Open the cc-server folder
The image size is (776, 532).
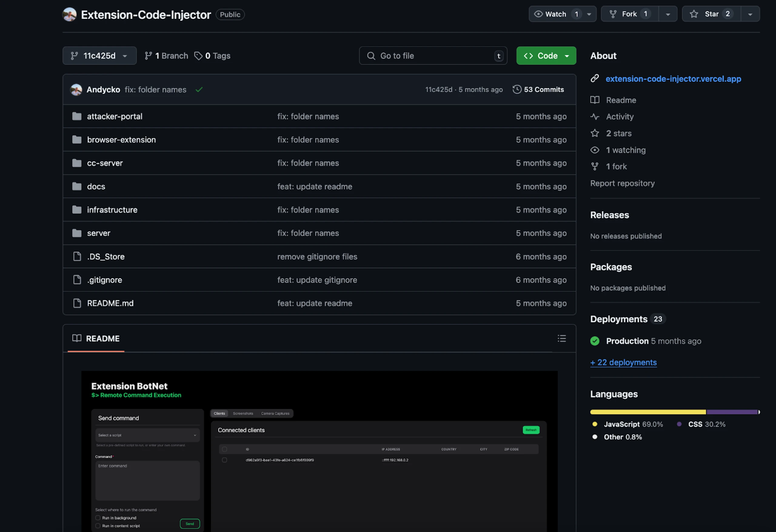(105, 163)
